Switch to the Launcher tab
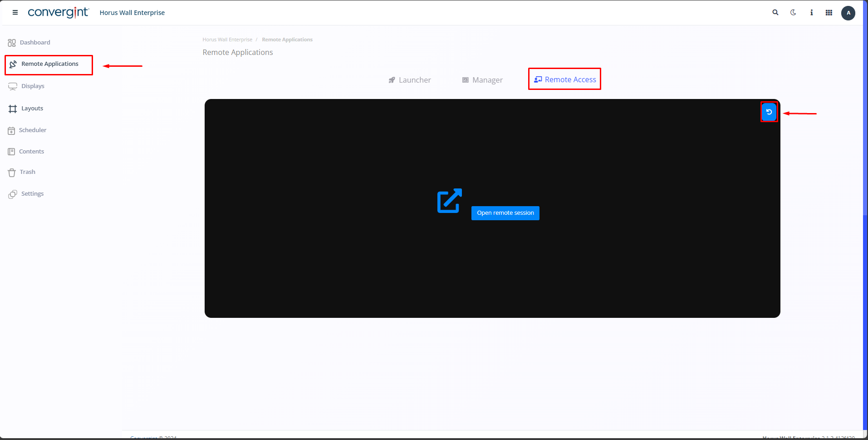Screen dimensions: 868x440 [x=410, y=80]
